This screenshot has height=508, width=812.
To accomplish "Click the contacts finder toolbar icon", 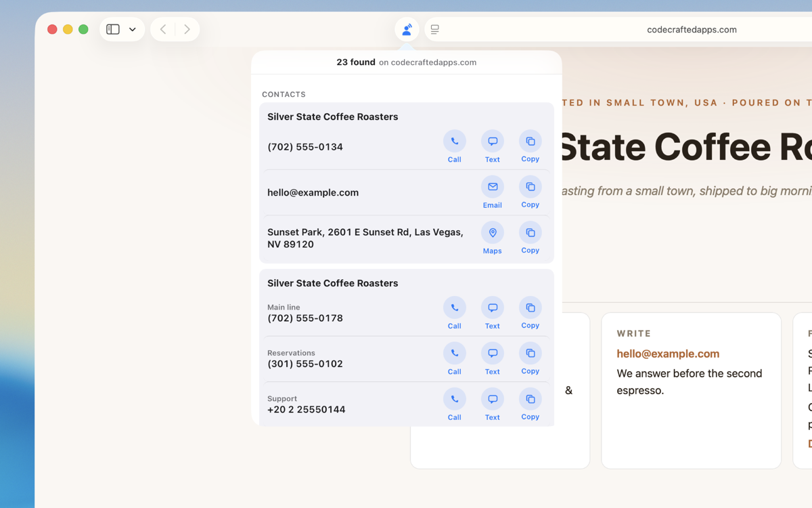I will (x=407, y=30).
